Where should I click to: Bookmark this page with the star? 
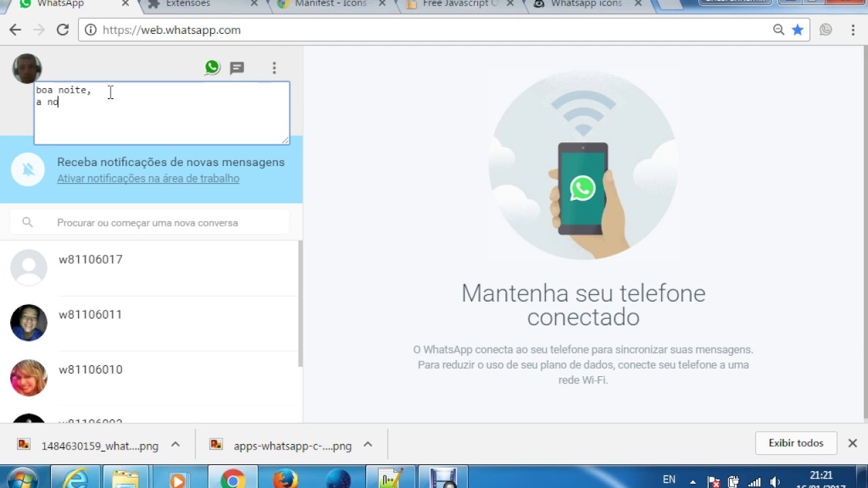[x=797, y=30]
